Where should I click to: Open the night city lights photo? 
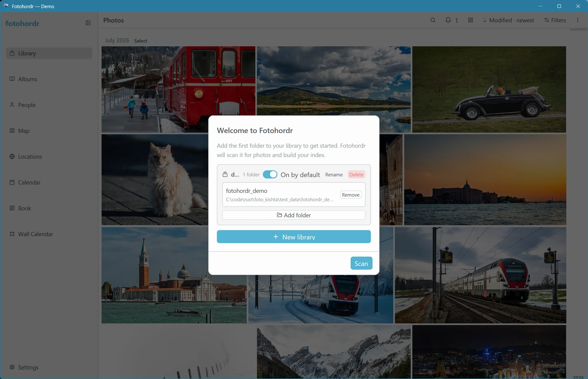(489, 352)
